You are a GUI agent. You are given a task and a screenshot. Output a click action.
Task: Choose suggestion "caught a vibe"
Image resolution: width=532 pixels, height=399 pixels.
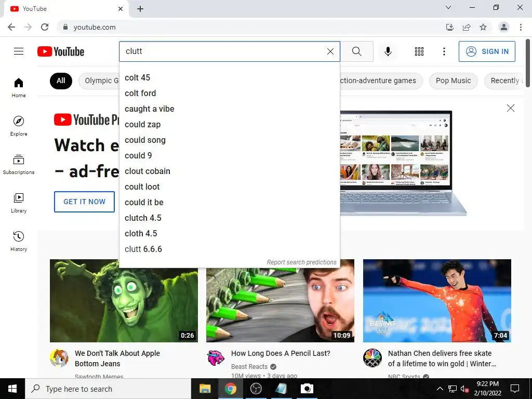pos(229,109)
